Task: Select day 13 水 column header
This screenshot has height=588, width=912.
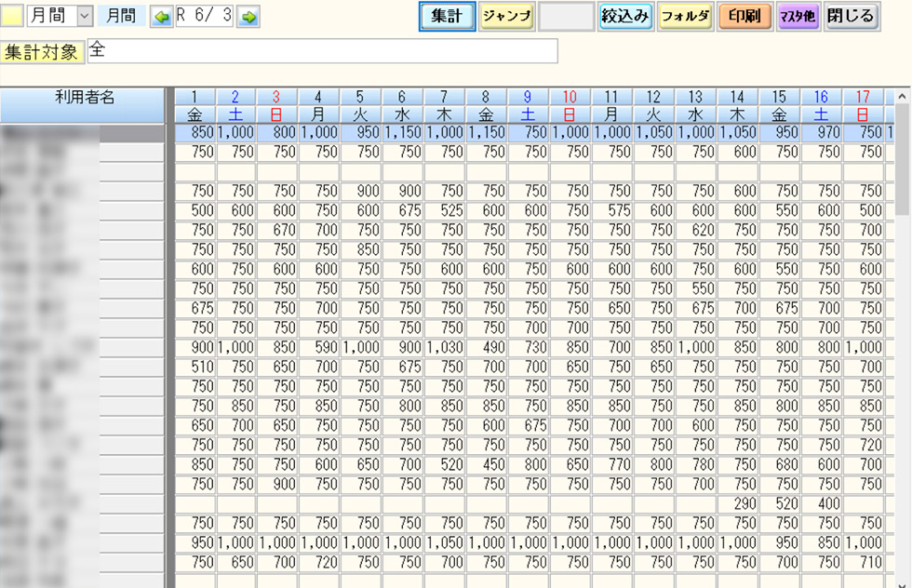Action: pyautogui.click(x=696, y=105)
